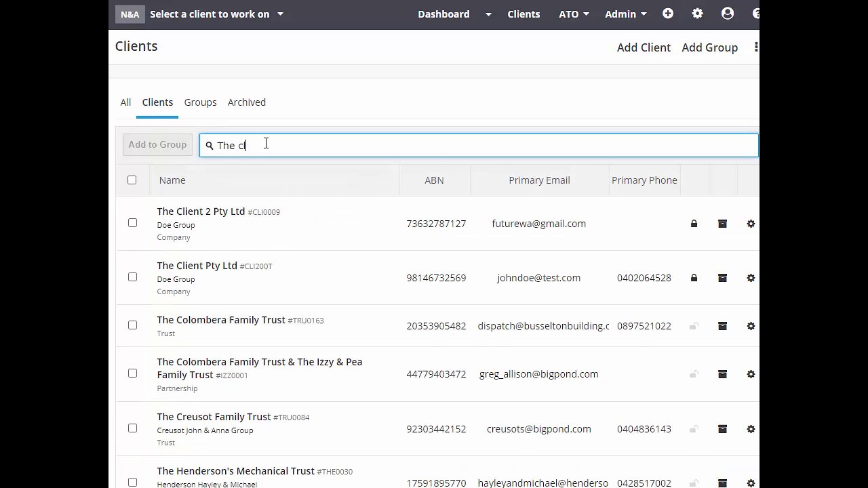Archive The Creusot Family Trust row
Screen dimensions: 868x488
coord(722,429)
